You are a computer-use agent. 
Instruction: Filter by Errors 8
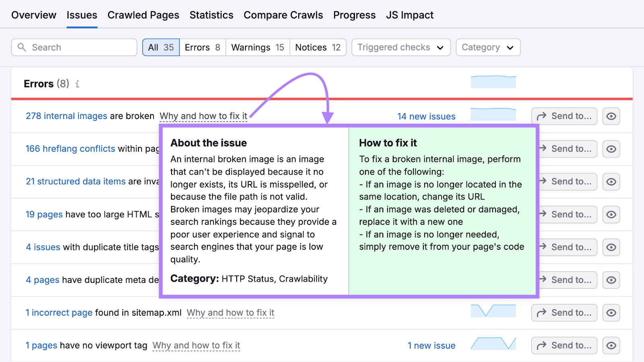click(202, 47)
